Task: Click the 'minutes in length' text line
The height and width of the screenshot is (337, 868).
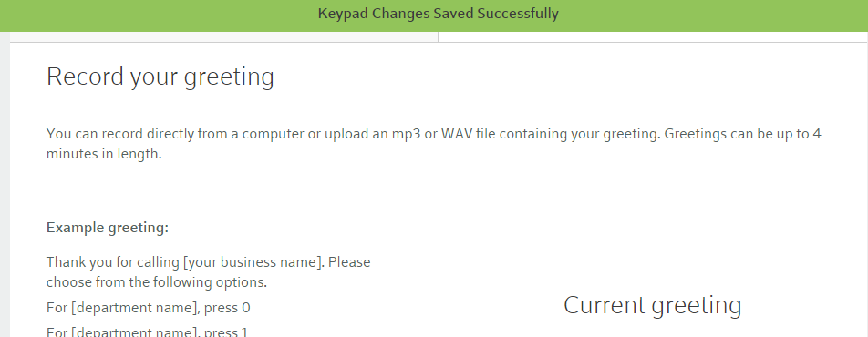Action: pyautogui.click(x=104, y=155)
